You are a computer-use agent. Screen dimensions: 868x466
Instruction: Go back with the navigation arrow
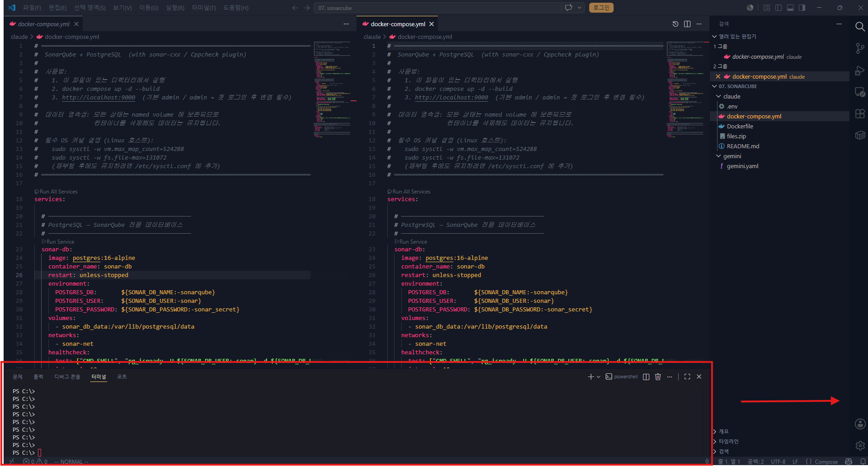click(295, 8)
